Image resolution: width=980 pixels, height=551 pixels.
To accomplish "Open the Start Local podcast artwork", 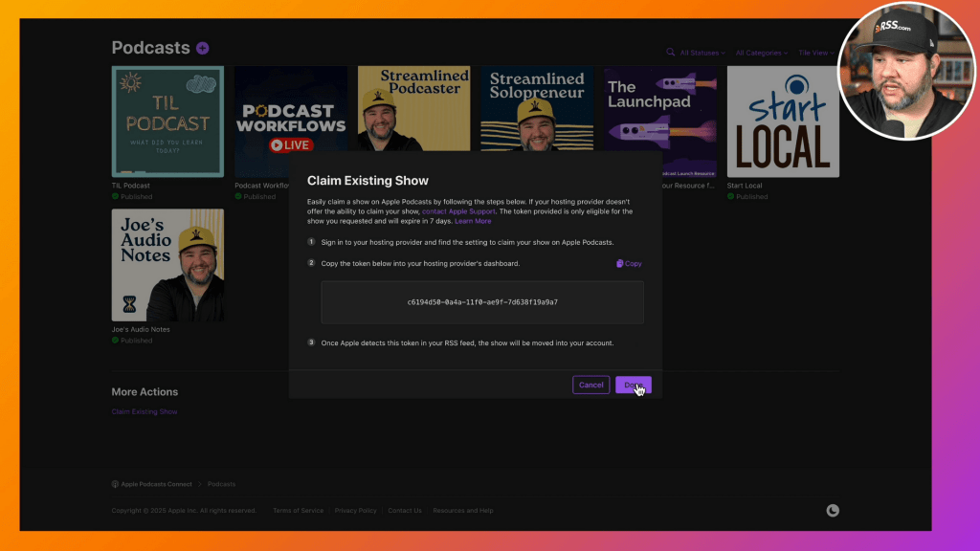I will (783, 121).
